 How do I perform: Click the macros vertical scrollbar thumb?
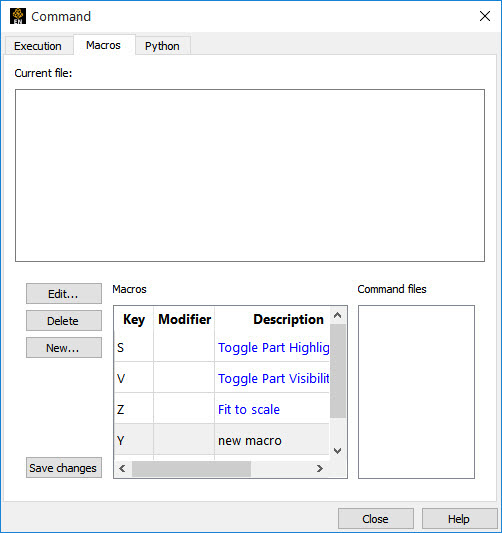click(337, 371)
